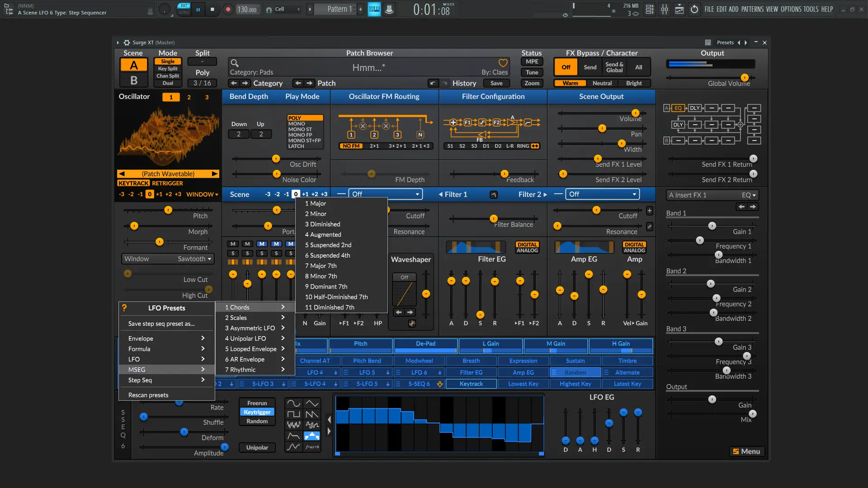Click the metronome icon in toolbar
This screenshot has height=488, width=868.
(389, 9)
